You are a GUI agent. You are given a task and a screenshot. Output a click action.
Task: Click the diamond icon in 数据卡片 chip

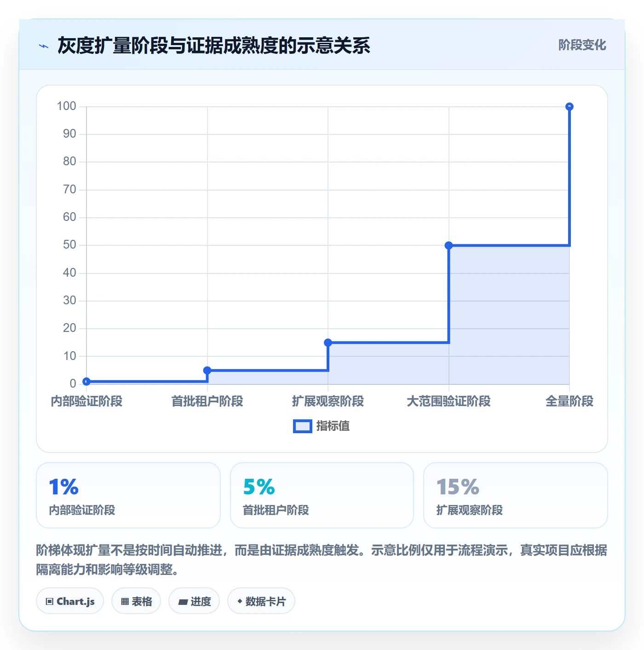pos(240,601)
